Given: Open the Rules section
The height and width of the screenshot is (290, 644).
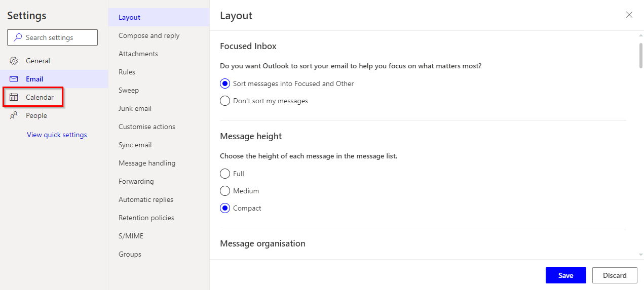Looking at the screenshot, I should tap(127, 72).
